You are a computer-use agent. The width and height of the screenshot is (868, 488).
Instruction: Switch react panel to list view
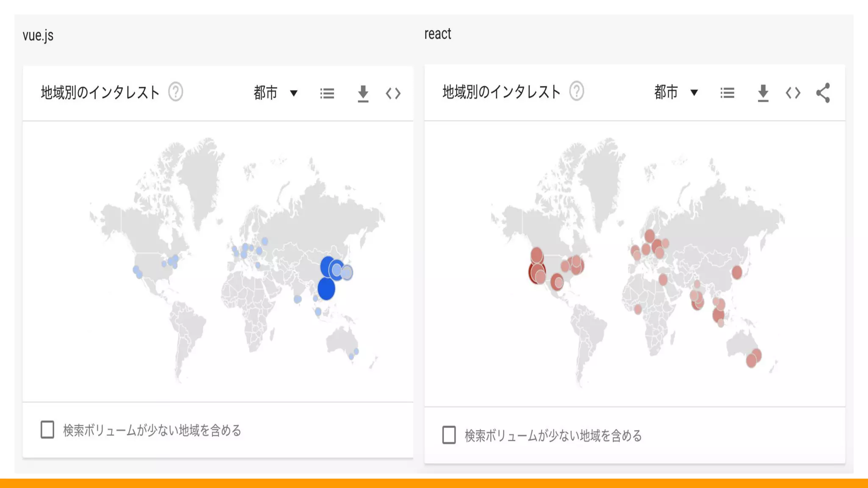[727, 93]
